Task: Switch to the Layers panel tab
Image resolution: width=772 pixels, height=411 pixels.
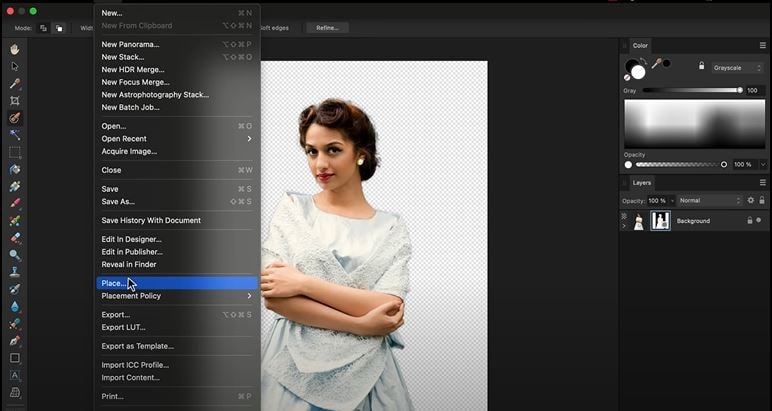Action: [x=642, y=183]
